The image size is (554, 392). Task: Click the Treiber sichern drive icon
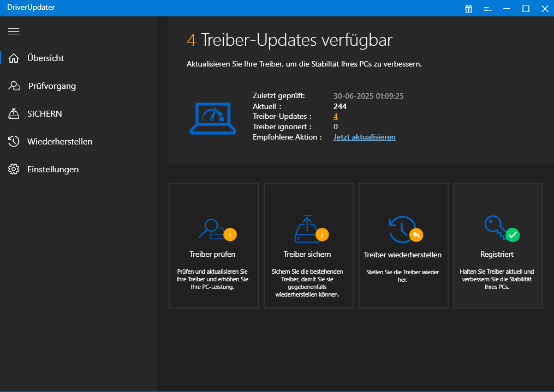tap(307, 230)
